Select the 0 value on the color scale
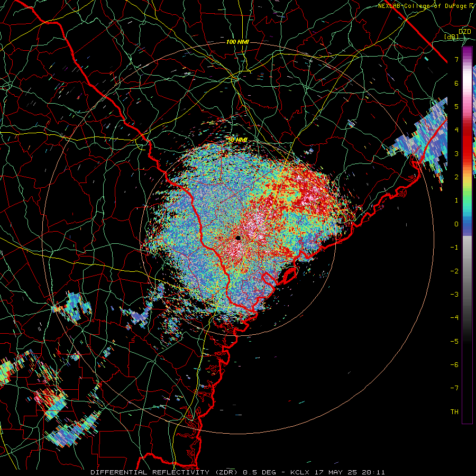This screenshot has width=476, height=476. coord(456,224)
